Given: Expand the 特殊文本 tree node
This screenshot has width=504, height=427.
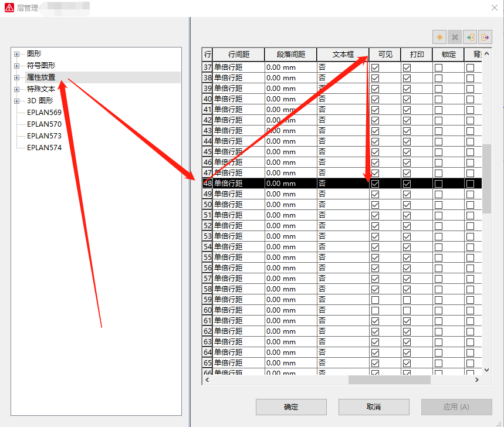Looking at the screenshot, I should [17, 89].
